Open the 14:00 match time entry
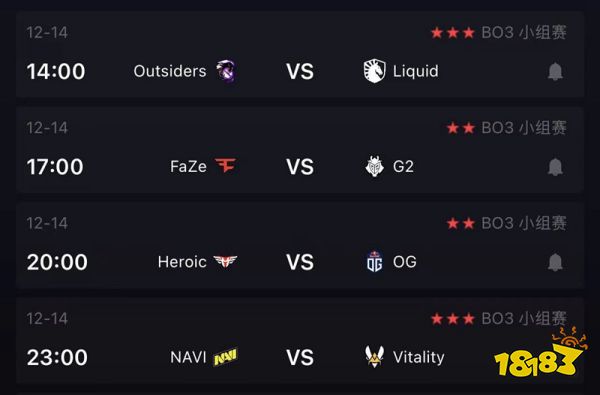The image size is (600, 395). [x=56, y=71]
